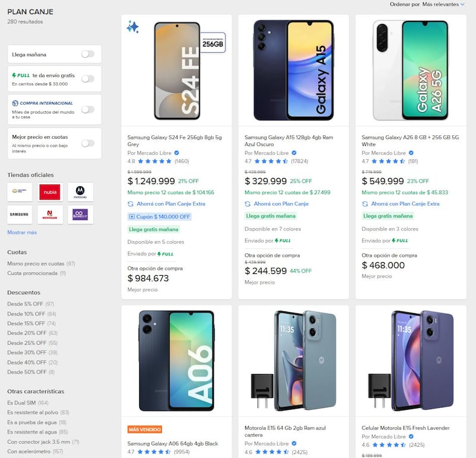Screen dimensions: 476x458
Task: Expand Mostrar más under Tiendas oficiales
Action: tap(21, 232)
